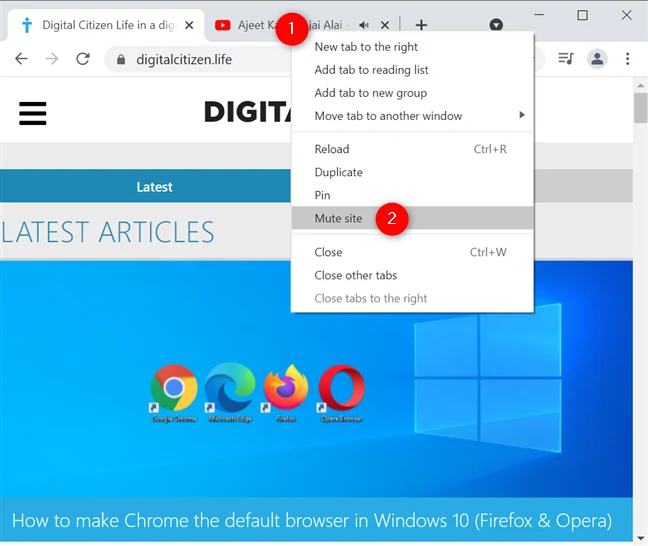Click the featured article Windows image
This screenshot has width=648, height=546.
coord(316,379)
